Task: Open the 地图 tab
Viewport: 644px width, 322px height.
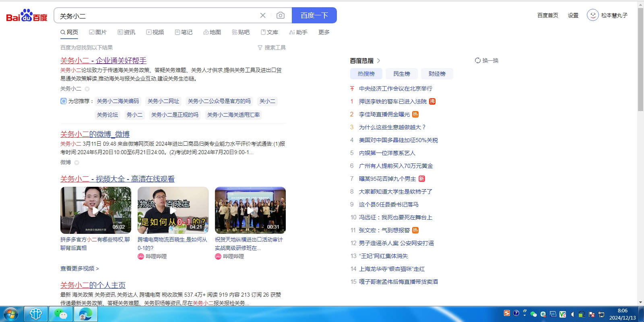Action: 212,32
